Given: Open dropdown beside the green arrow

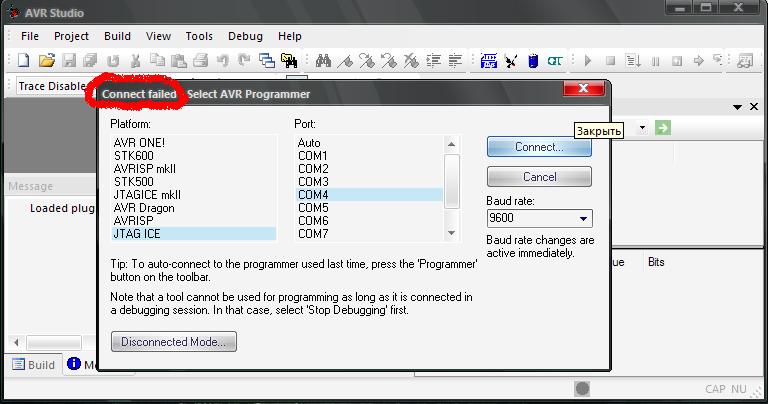Looking at the screenshot, I should point(642,128).
